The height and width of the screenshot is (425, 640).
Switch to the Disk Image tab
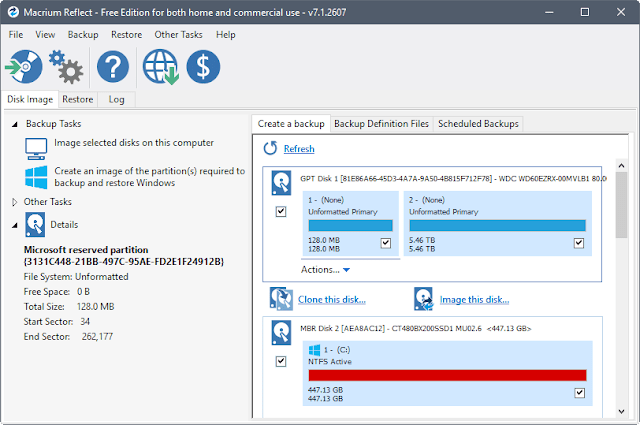tap(30, 99)
